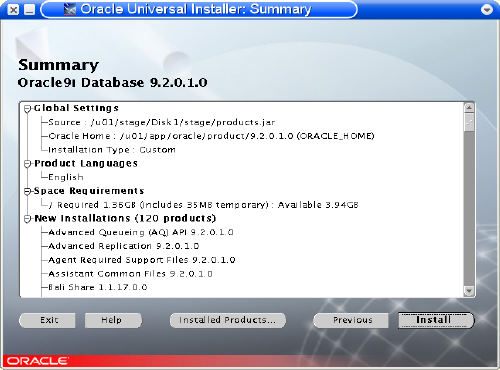Minimize the installer window
This screenshot has height=370, width=500.
click(x=30, y=10)
